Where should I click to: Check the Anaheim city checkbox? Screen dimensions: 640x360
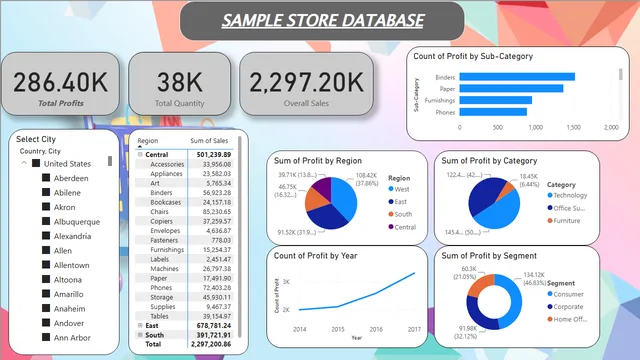46,308
